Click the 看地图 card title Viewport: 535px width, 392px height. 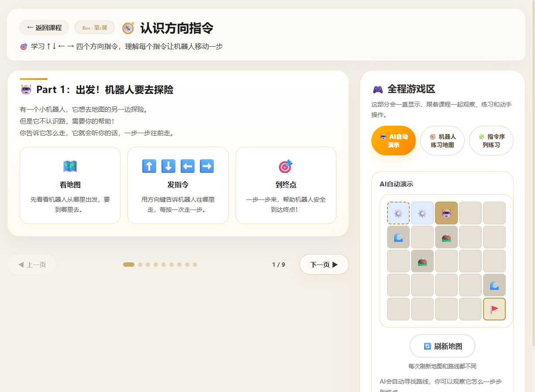(x=70, y=185)
